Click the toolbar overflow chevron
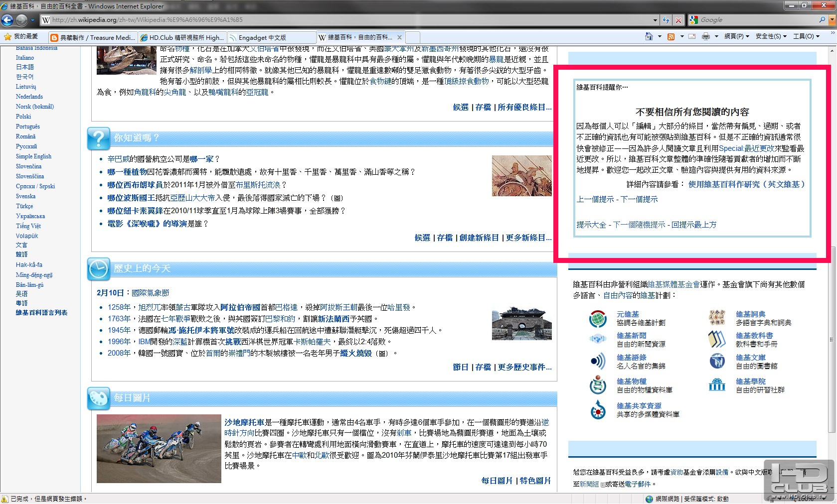Image resolution: width=837 pixels, height=504 pixels. coord(832,33)
